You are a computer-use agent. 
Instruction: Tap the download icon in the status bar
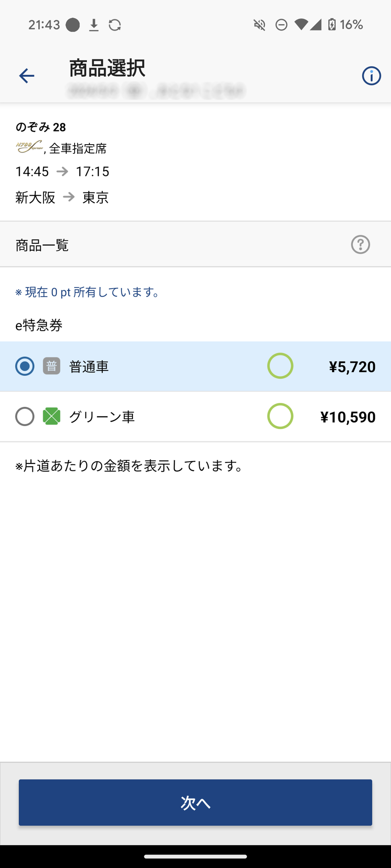93,25
